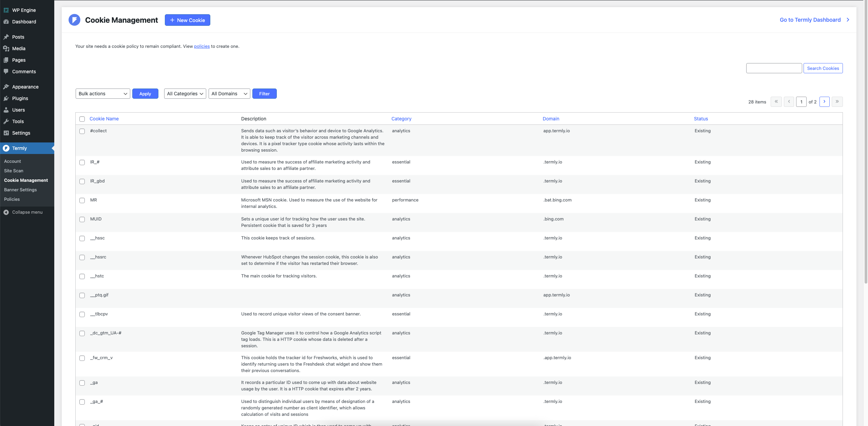Click the Posts icon in sidebar

click(x=7, y=37)
